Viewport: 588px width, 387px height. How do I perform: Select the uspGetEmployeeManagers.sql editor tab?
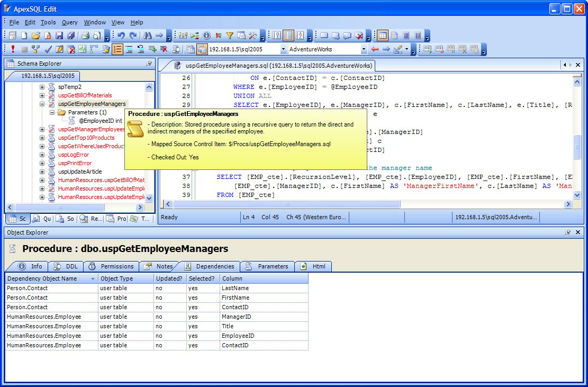(274, 66)
